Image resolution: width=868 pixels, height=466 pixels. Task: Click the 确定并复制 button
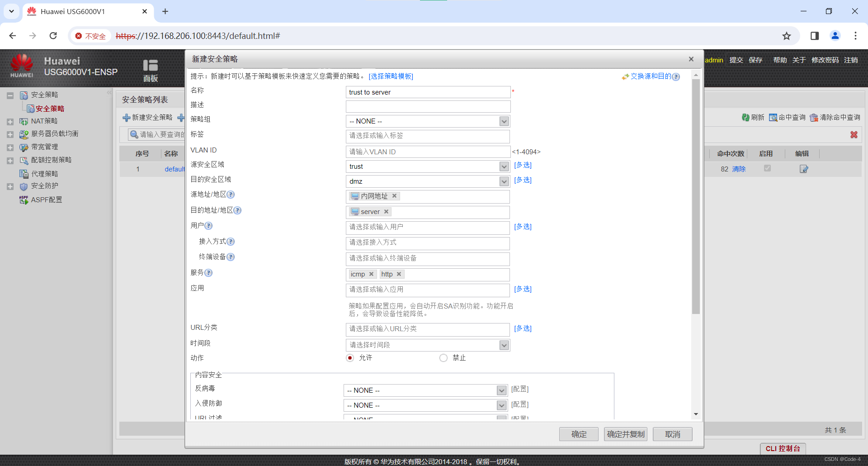[x=626, y=434]
